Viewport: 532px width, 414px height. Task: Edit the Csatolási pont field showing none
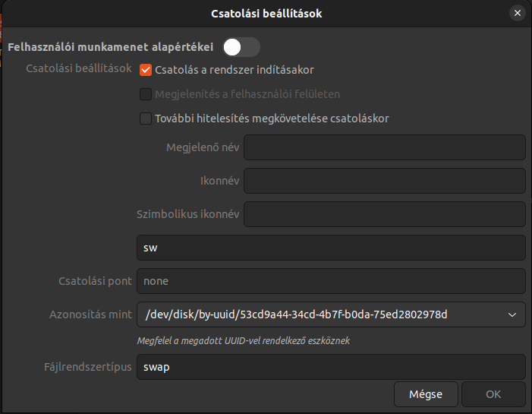pyautogui.click(x=331, y=281)
